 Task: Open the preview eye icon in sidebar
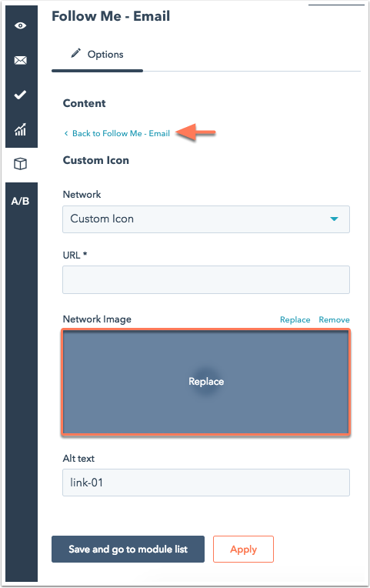click(x=20, y=25)
